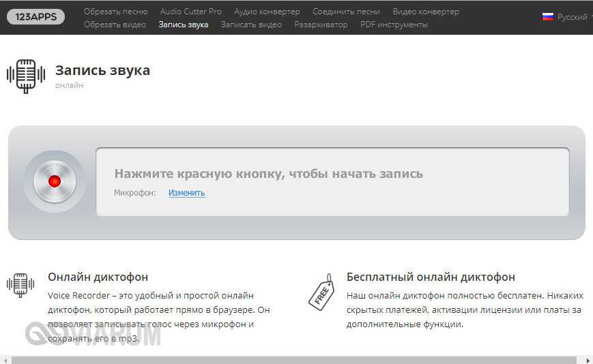Open Записать видео tool

pyautogui.click(x=251, y=25)
